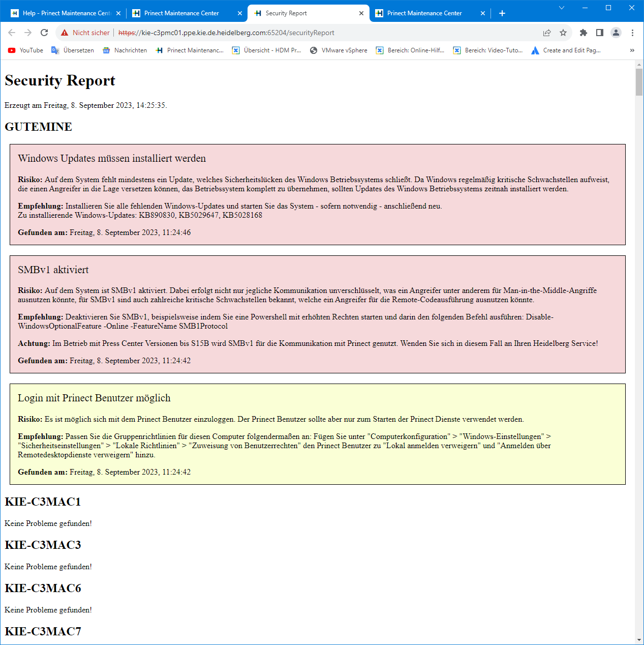Click 'Login mit Prinect Benutzer möglich' title
Image resolution: width=644 pixels, height=645 pixels.
pos(94,398)
